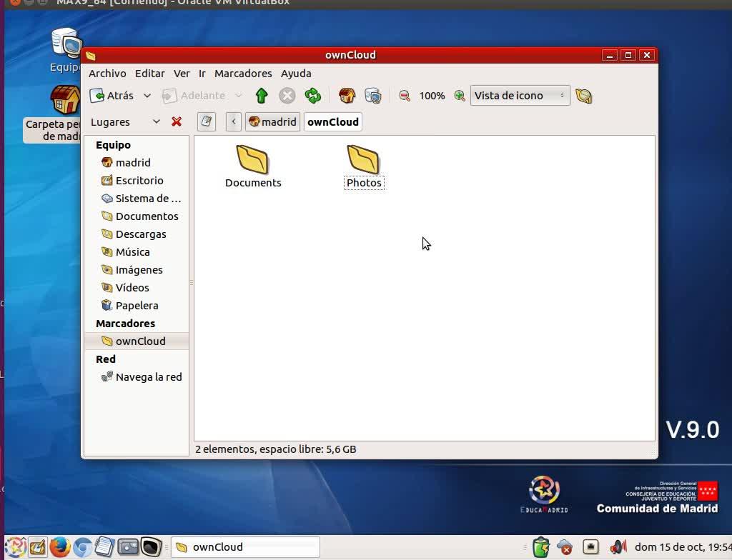
Task: Expand the Atrás history dropdown arrow
Action: pos(147,96)
